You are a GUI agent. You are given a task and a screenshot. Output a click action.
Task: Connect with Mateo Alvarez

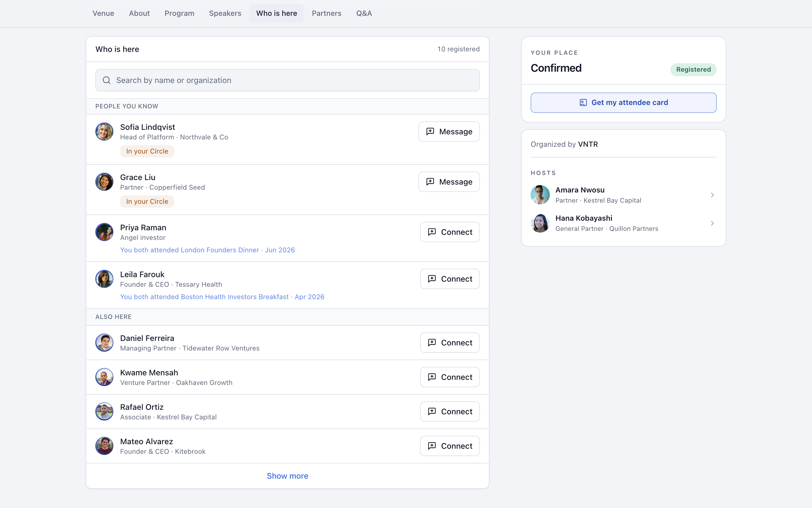tap(450, 446)
